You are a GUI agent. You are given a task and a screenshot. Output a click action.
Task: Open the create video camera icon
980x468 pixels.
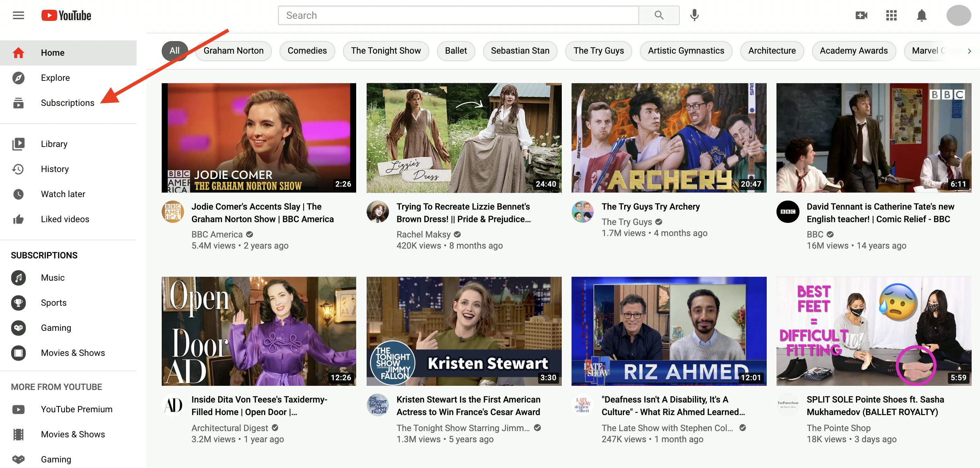tap(861, 15)
